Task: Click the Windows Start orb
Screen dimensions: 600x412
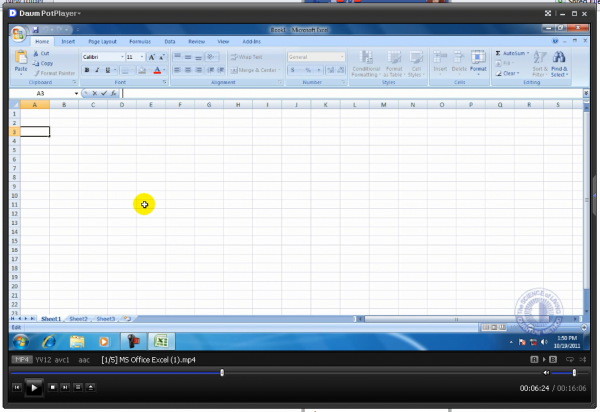Action: point(20,341)
